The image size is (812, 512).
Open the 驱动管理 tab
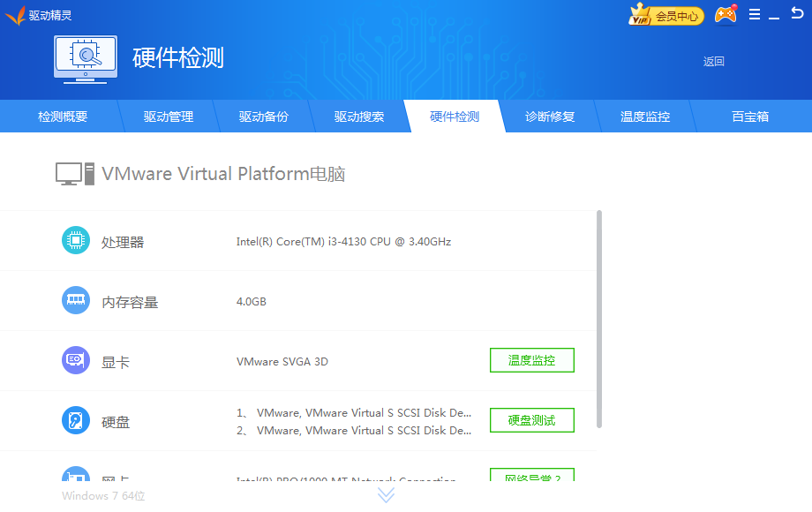[169, 117]
